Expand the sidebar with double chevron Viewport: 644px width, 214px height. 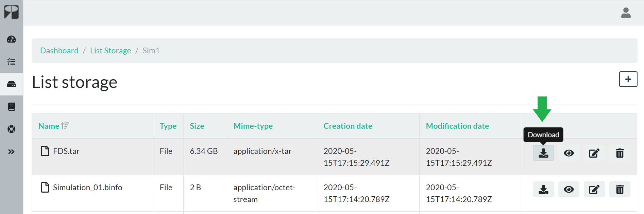click(x=12, y=151)
